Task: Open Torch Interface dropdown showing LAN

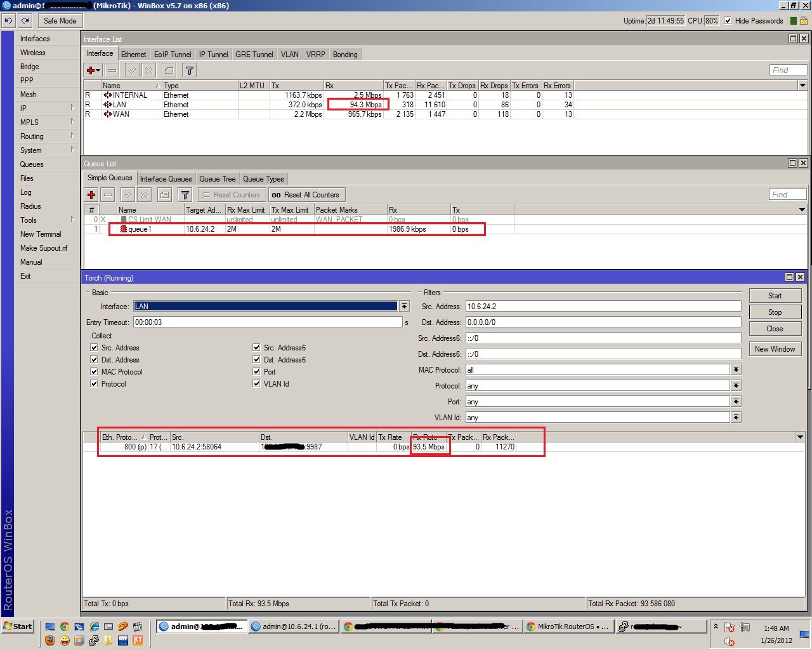Action: pyautogui.click(x=404, y=307)
